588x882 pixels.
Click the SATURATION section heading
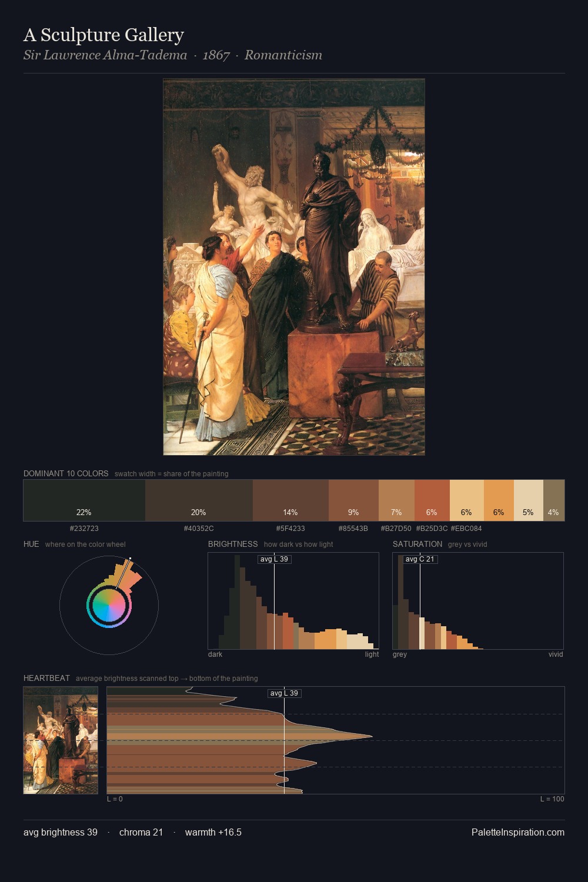tap(417, 544)
